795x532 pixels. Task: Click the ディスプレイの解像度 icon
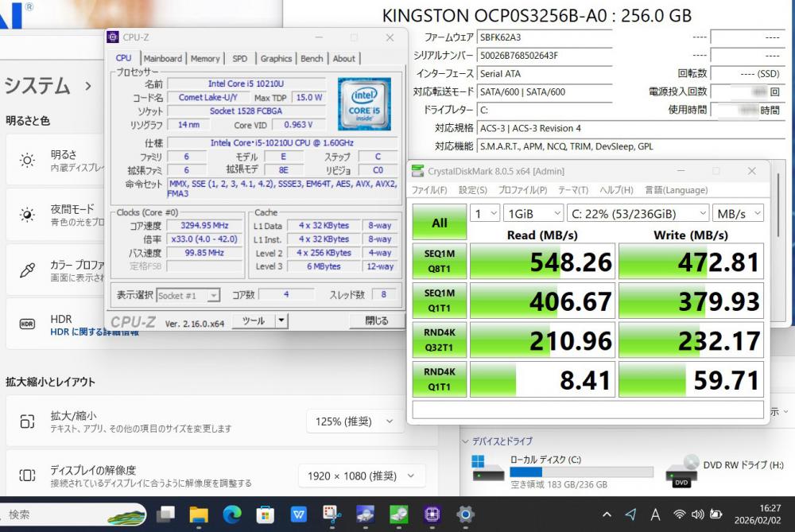point(27,476)
